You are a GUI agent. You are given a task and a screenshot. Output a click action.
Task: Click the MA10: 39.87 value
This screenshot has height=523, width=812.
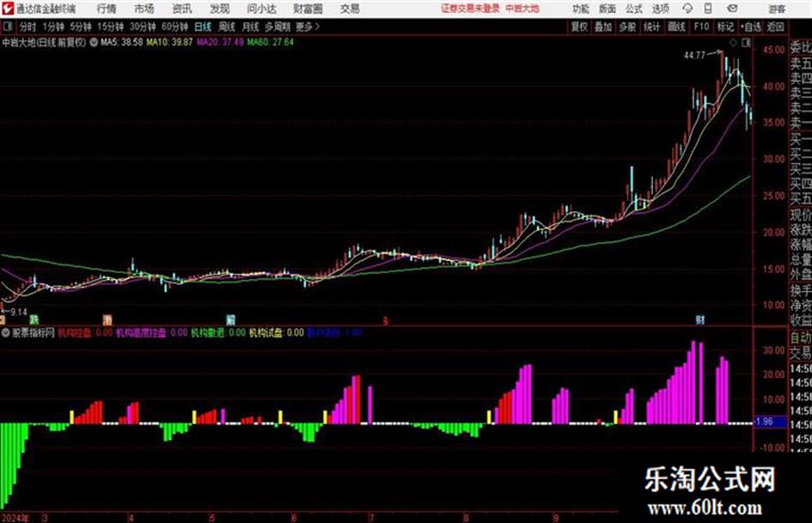(169, 42)
